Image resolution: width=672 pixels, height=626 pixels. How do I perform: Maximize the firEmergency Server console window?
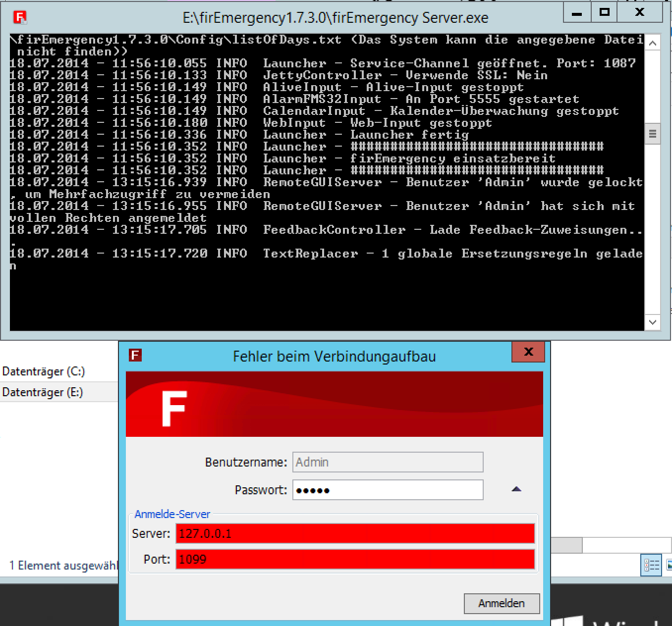[x=604, y=13]
